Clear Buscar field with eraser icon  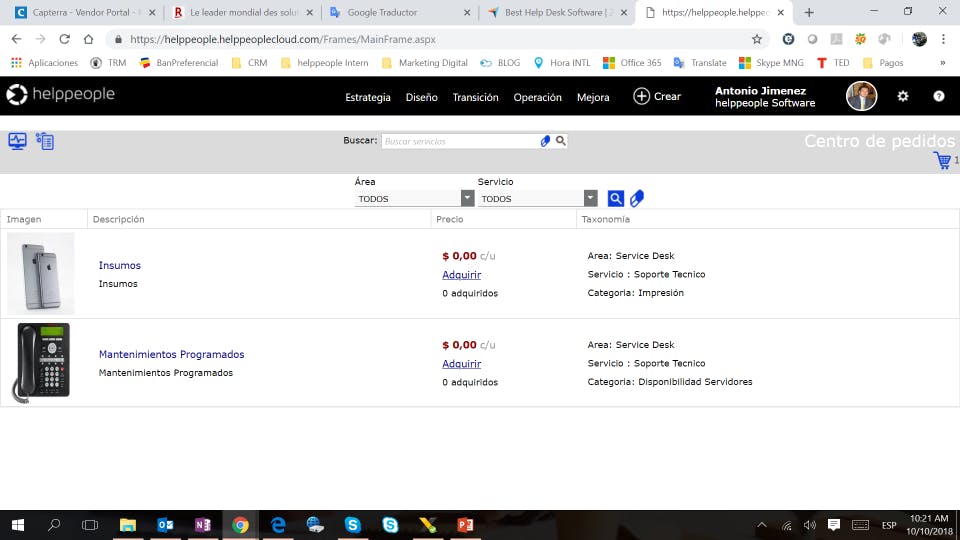(545, 141)
